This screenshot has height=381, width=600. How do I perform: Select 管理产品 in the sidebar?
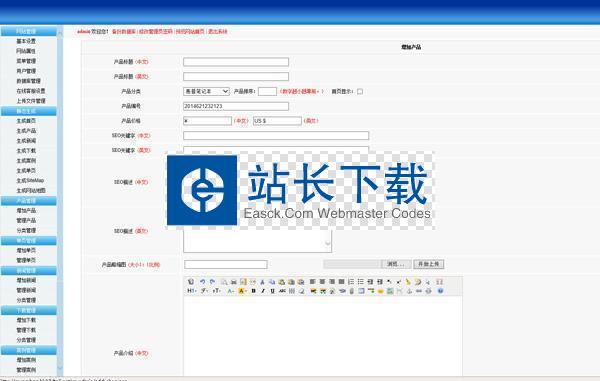coord(26,220)
